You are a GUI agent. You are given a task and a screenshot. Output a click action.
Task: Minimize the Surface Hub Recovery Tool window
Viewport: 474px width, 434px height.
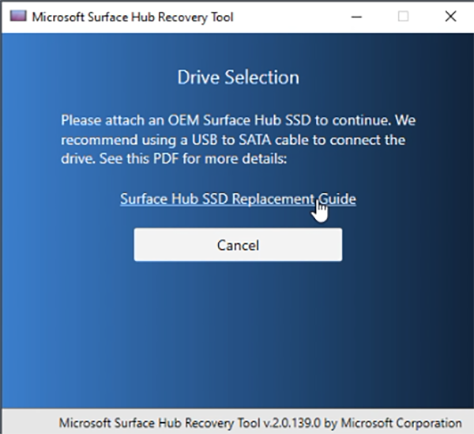(x=356, y=16)
